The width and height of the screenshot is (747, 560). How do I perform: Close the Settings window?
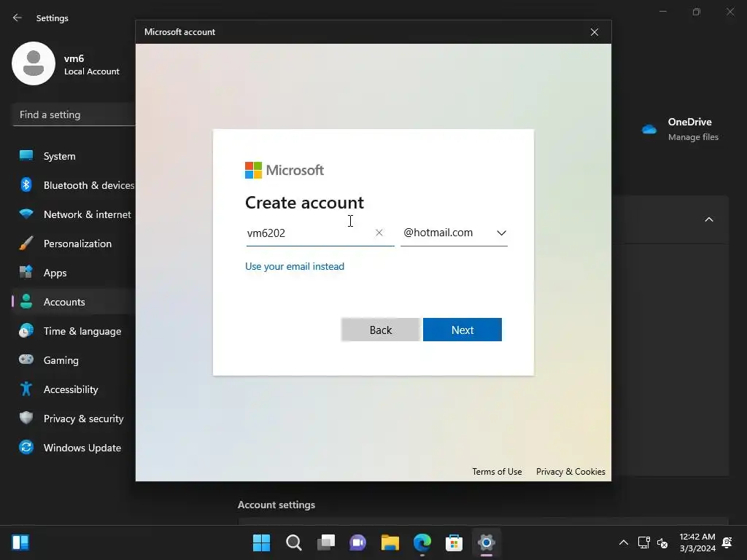[730, 12]
